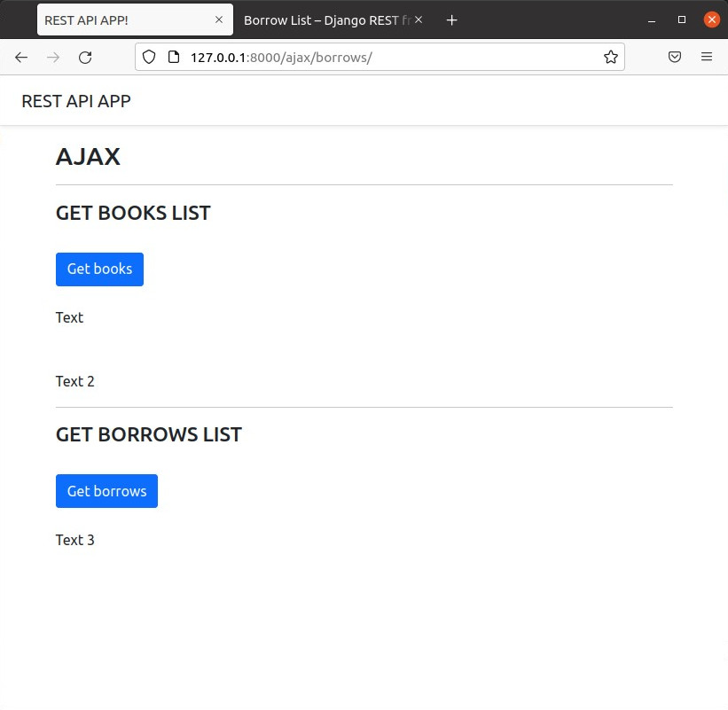Screen dimensions: 728x710
Task: Click the browser back arrow
Action: point(21,58)
